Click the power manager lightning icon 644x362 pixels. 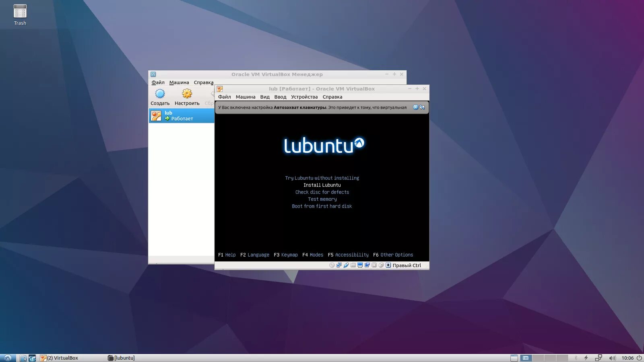point(586,358)
